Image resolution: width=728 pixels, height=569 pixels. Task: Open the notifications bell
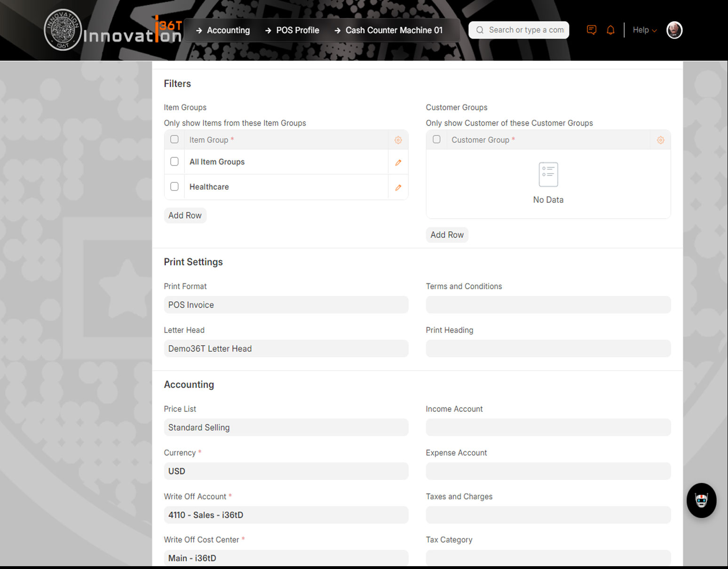610,30
